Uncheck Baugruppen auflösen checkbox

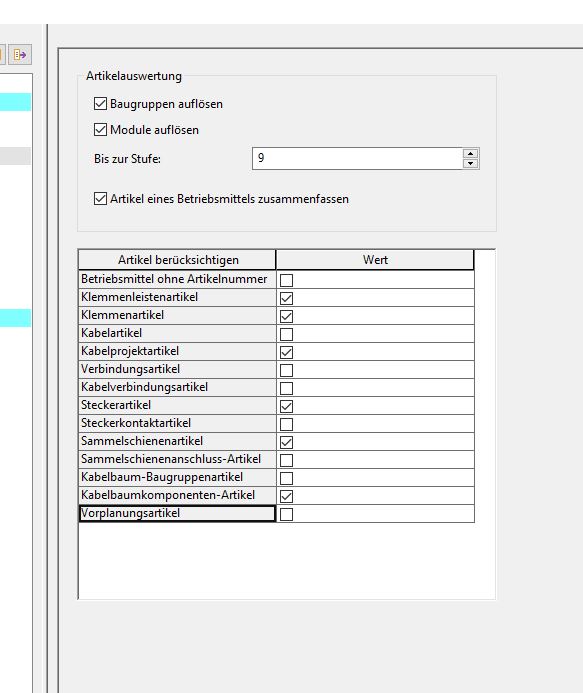pos(100,104)
